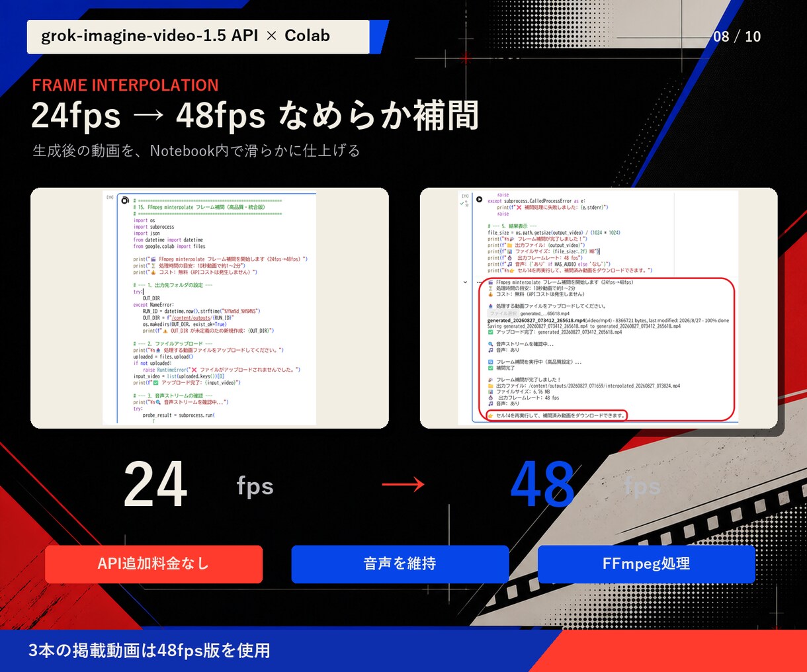Click the large white '24' number

coord(156,485)
